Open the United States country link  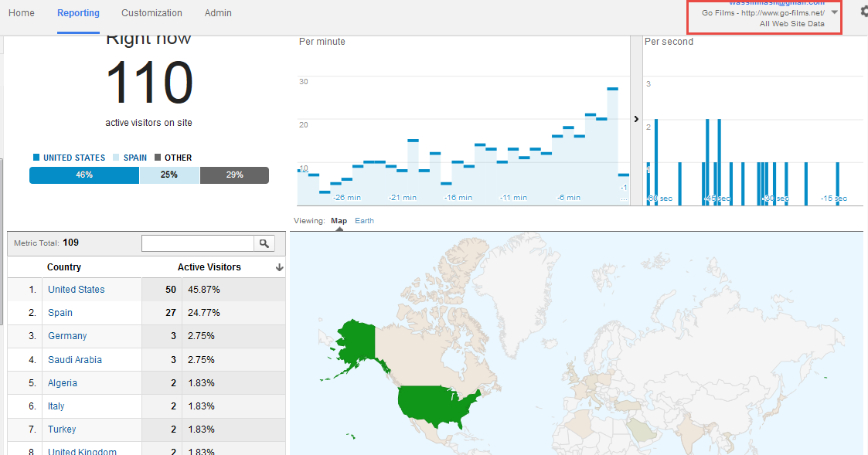click(x=77, y=290)
